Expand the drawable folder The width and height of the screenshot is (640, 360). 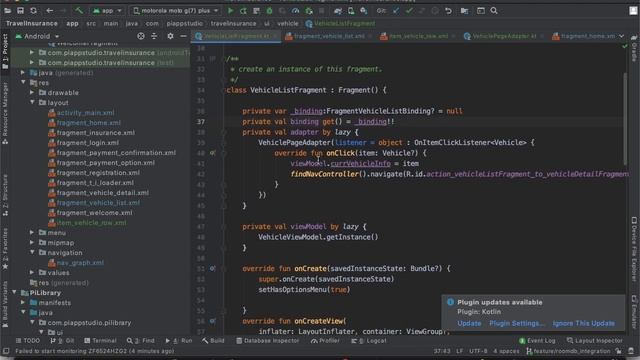[x=32, y=92]
